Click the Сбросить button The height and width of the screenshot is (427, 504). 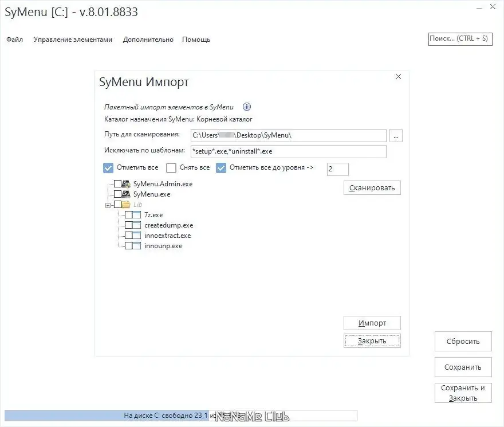click(463, 341)
